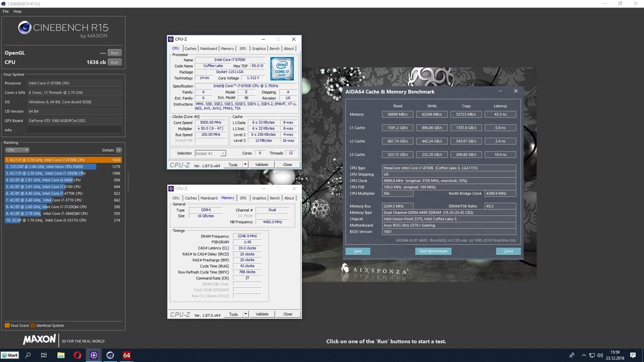Select ranking row Core i7-3930K CPU
This screenshot has height=362, width=644.
pyautogui.click(x=63, y=173)
